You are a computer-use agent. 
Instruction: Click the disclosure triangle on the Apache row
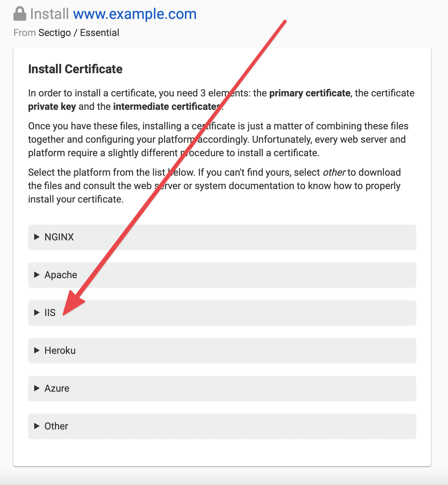pos(37,275)
